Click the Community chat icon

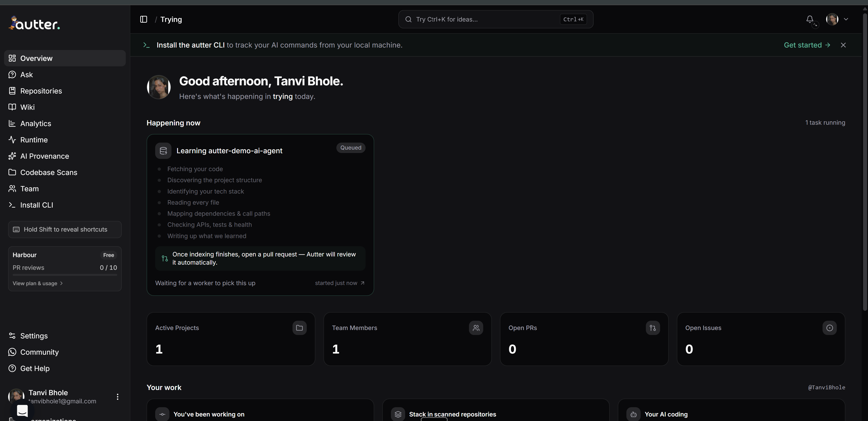(12, 352)
